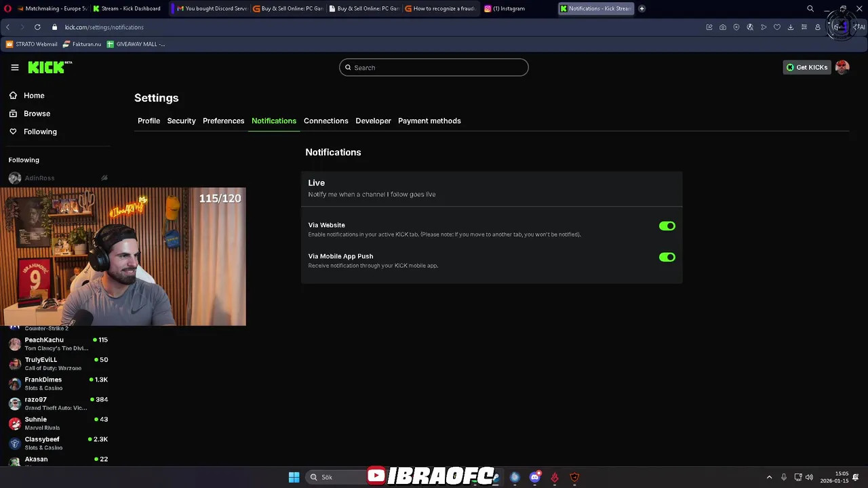The image size is (868, 488).
Task: Expand hidden system tray icons chevron
Action: click(x=769, y=477)
